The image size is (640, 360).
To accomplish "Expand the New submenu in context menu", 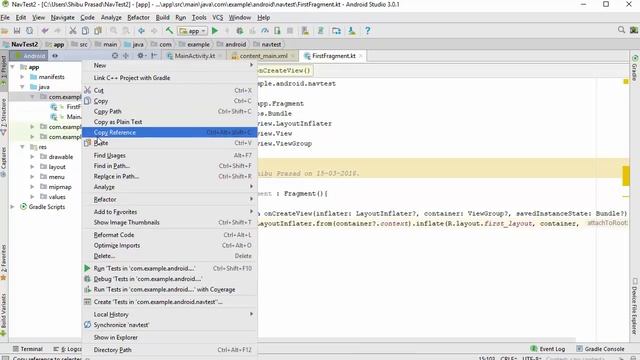I will (x=169, y=65).
